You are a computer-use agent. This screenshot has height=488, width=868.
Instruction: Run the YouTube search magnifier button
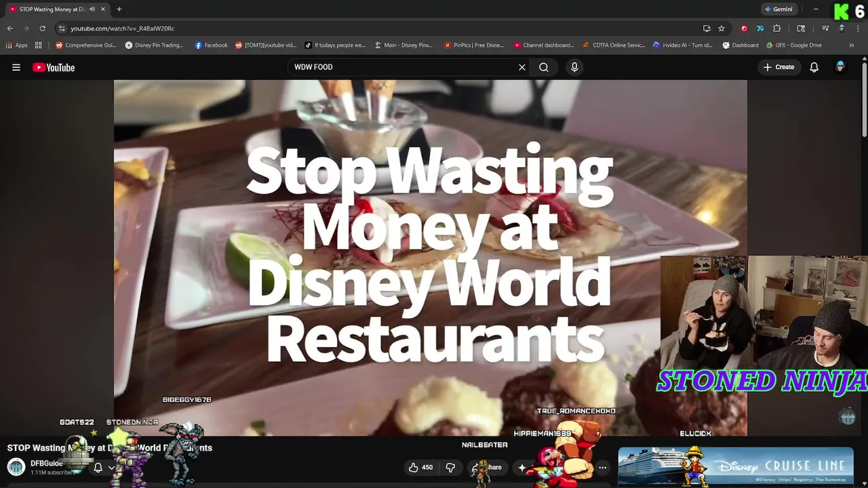tap(544, 67)
